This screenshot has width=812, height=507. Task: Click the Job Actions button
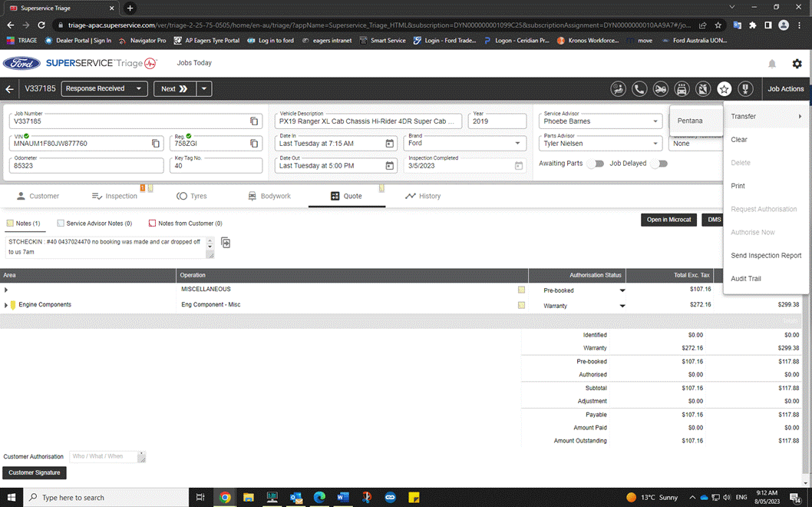pyautogui.click(x=786, y=89)
